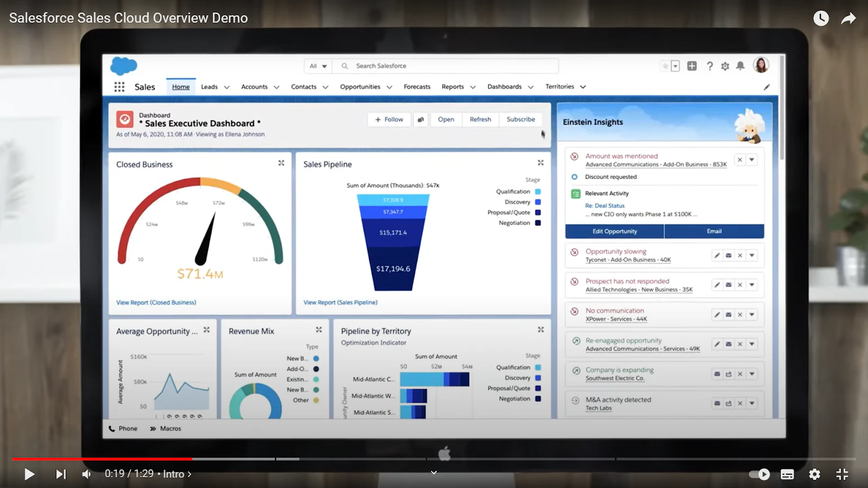Click the Edit Opportunity button
Screen dimensions: 868x488
pyautogui.click(x=615, y=232)
